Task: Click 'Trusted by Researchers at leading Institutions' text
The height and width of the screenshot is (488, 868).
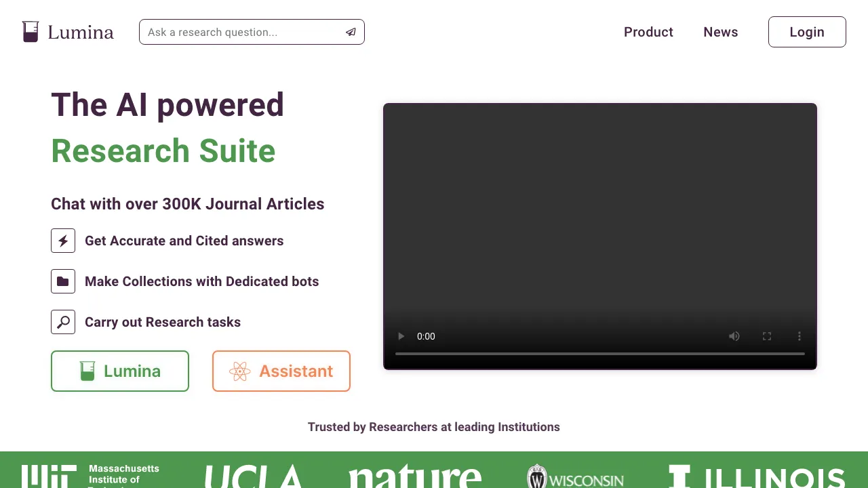Action: coord(434,427)
